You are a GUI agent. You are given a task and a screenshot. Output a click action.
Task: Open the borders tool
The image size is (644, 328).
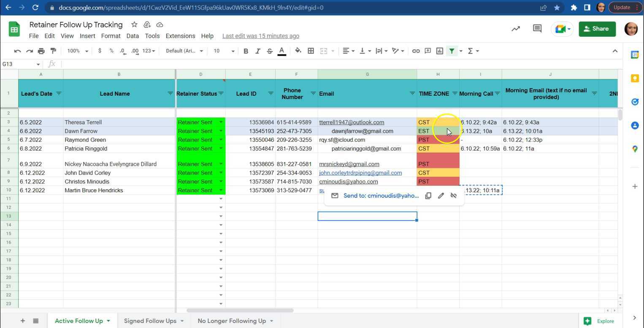(x=311, y=51)
